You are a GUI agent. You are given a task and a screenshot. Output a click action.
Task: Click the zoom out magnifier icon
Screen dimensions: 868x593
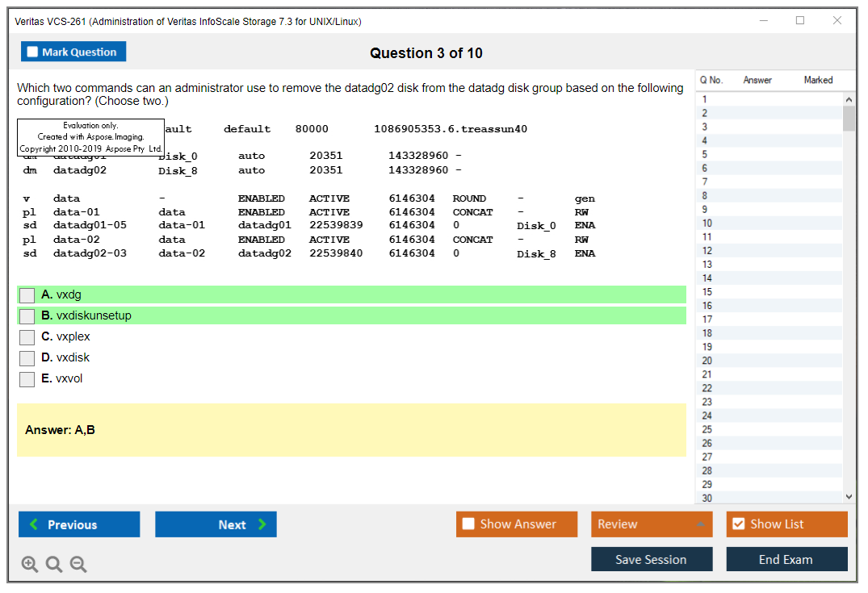pyautogui.click(x=78, y=565)
